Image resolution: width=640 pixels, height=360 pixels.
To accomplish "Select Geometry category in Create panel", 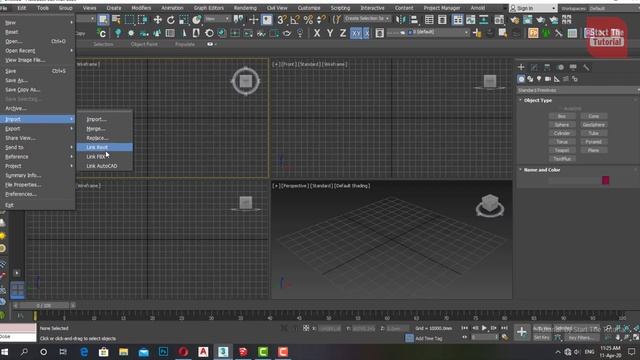I will (521, 79).
